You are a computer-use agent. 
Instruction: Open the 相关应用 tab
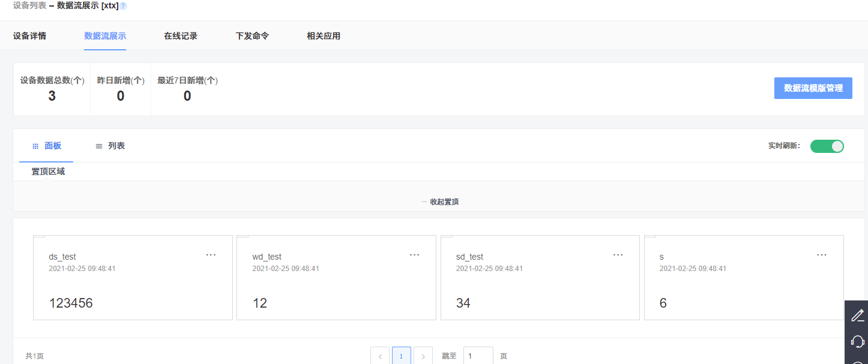click(324, 36)
